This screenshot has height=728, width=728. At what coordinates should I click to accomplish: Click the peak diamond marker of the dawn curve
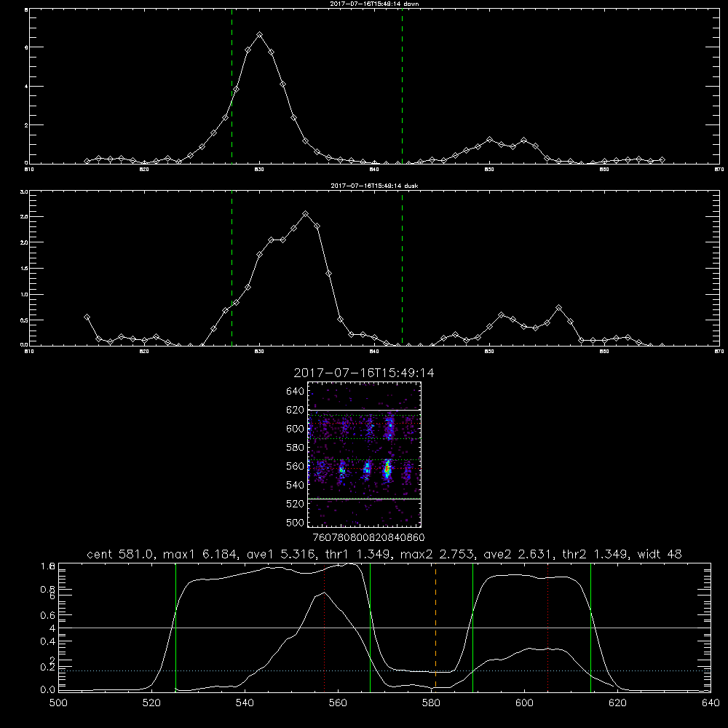pyautogui.click(x=260, y=35)
